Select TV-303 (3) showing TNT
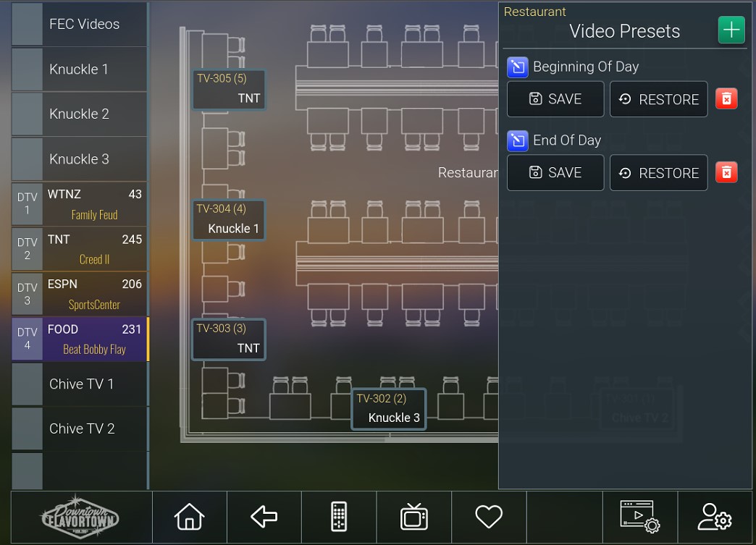Screen dimensions: 756x545 (229, 339)
